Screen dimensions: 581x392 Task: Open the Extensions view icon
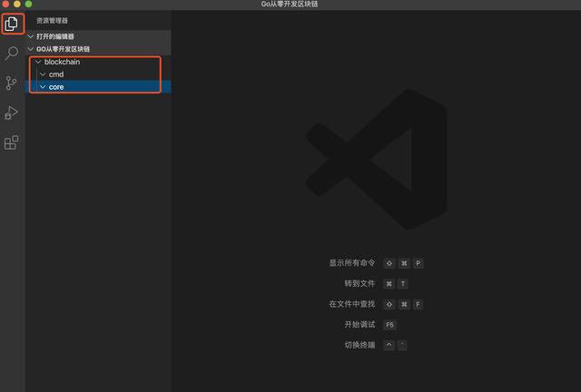point(12,142)
